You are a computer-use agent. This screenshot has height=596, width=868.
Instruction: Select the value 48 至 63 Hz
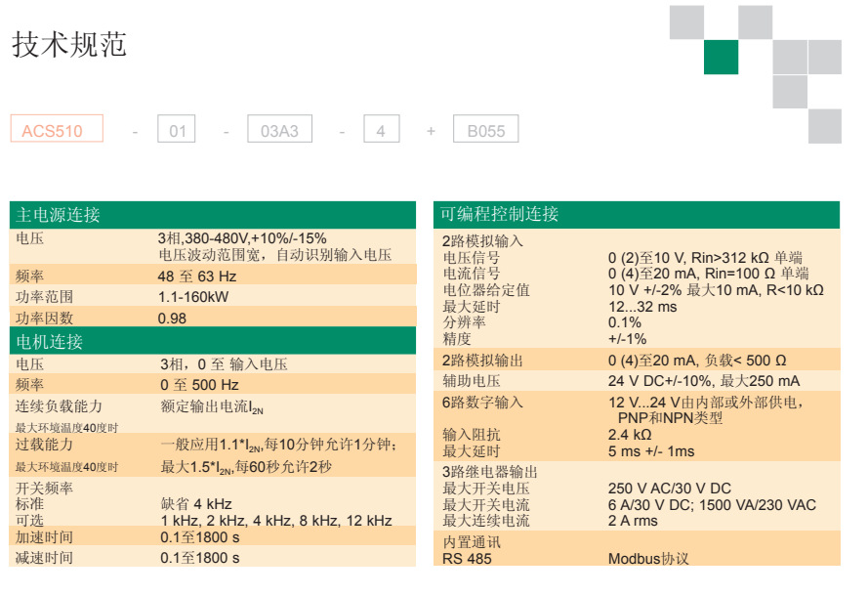[197, 276]
